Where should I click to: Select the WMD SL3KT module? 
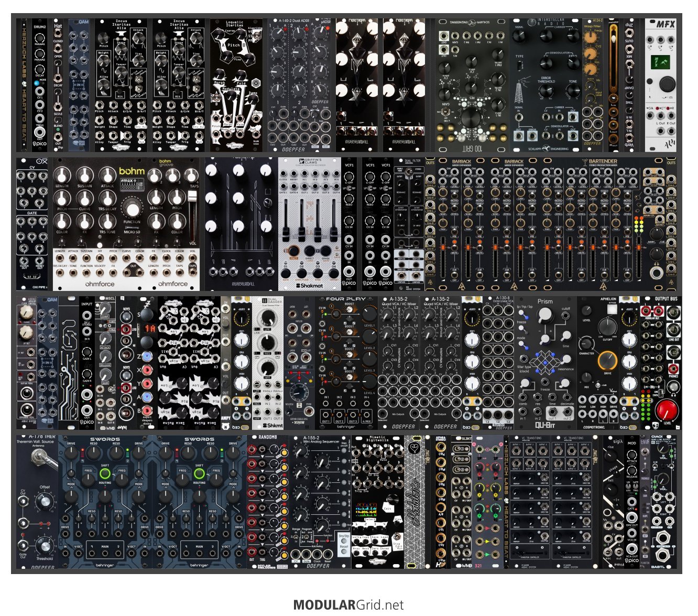462,502
